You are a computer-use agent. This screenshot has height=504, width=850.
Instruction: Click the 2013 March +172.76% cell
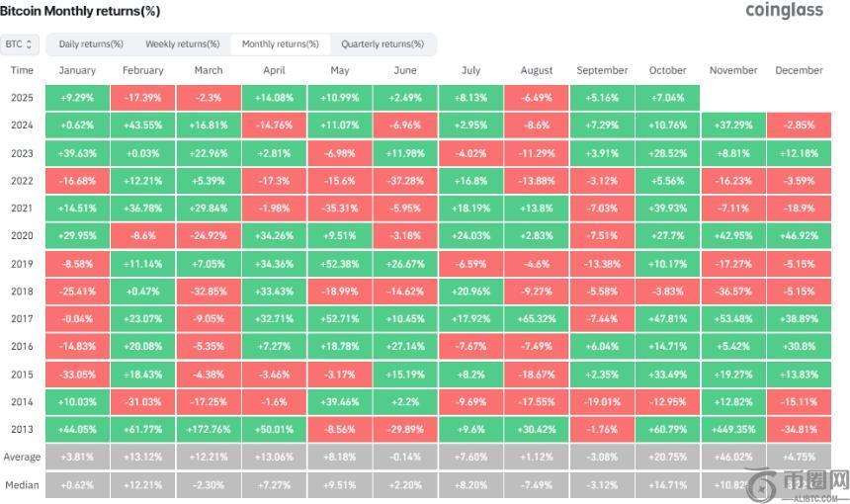coord(209,429)
